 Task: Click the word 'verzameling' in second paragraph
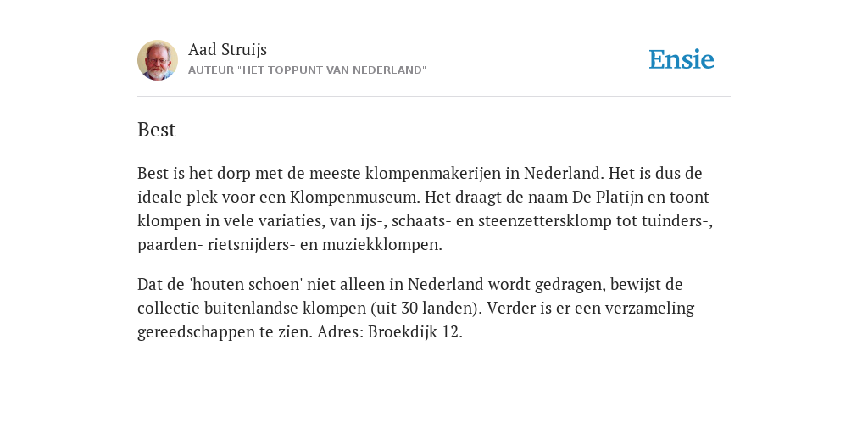[x=649, y=308]
